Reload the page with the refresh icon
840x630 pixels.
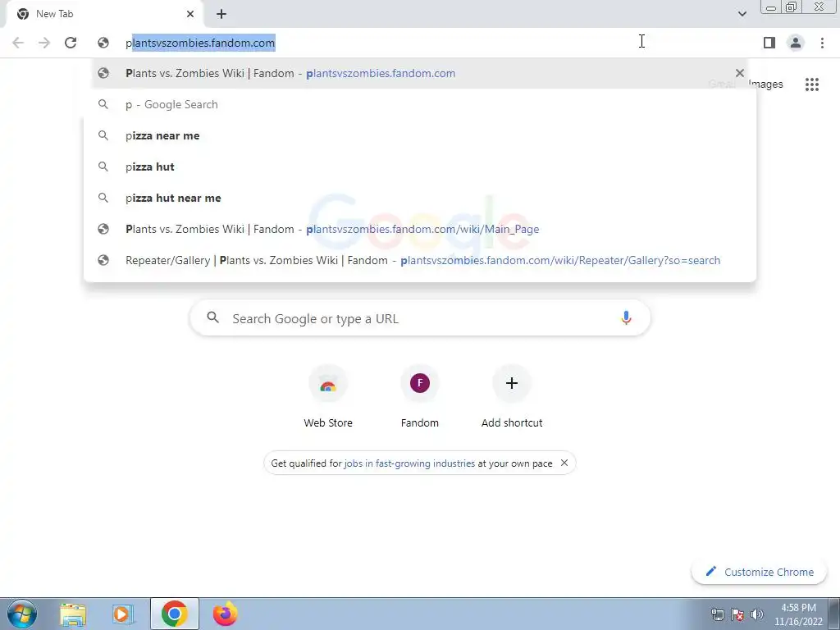(71, 43)
